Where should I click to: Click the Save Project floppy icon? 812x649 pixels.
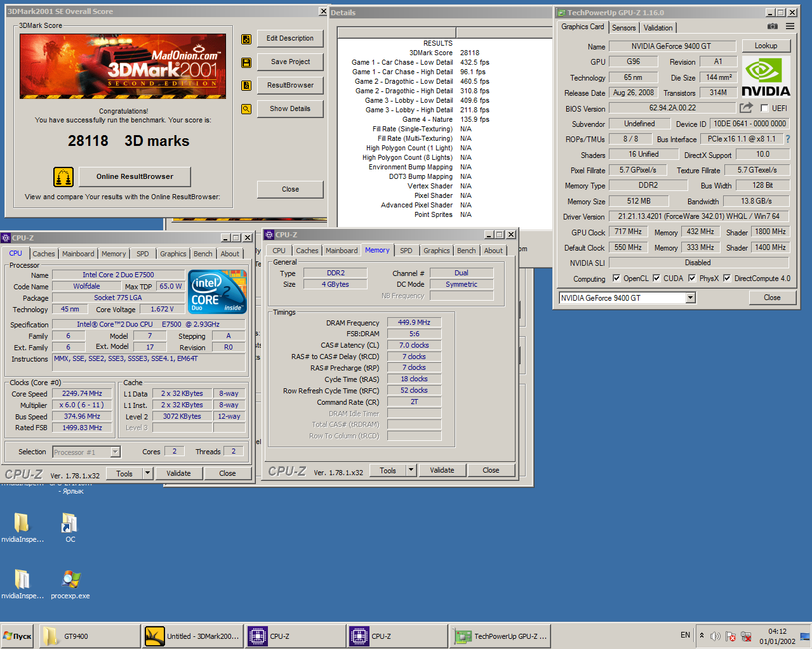tap(246, 63)
